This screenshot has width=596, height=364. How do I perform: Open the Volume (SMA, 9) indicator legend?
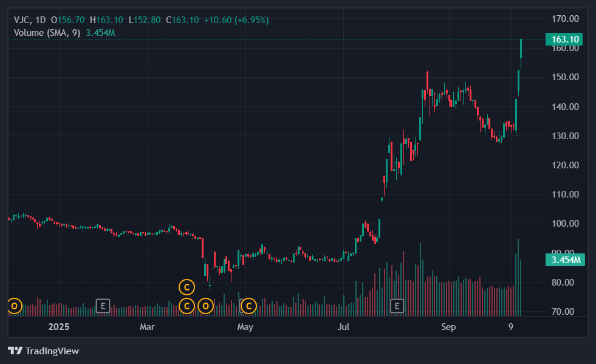click(x=47, y=32)
